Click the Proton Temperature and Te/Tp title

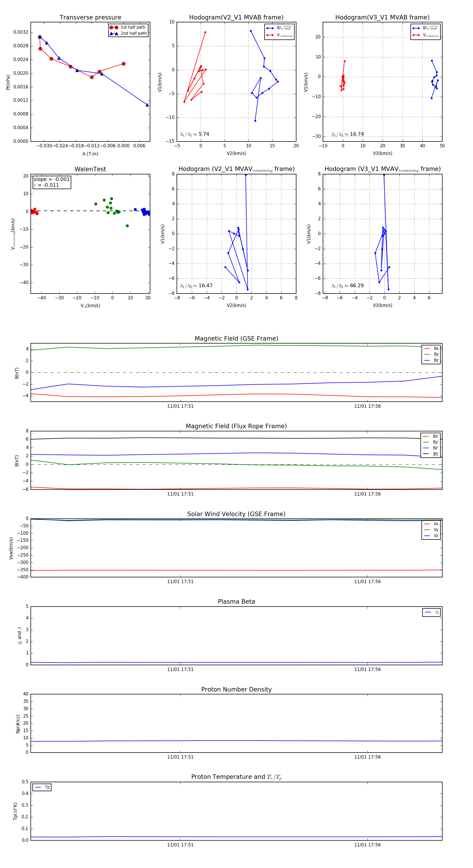236,777
